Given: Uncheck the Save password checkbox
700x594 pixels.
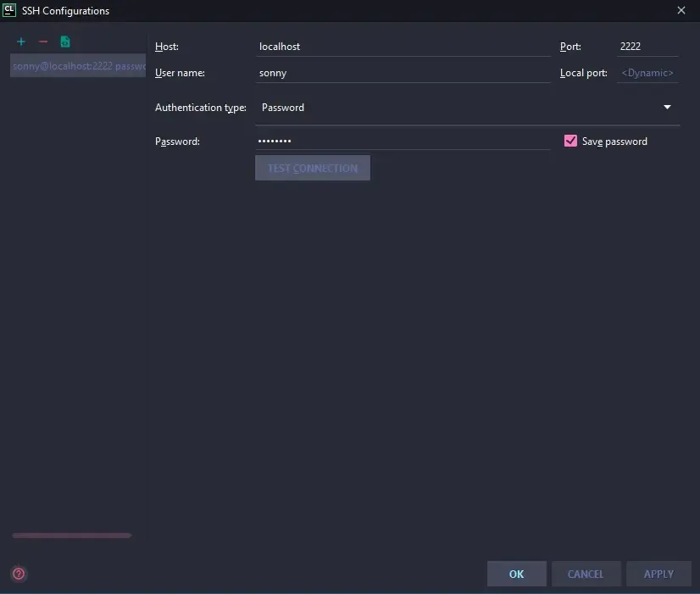Looking at the screenshot, I should coord(570,142).
